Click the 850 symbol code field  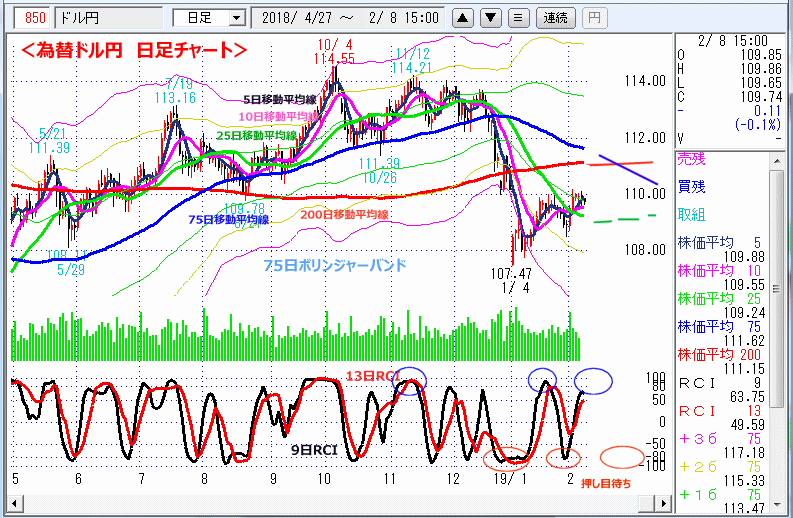tap(35, 18)
